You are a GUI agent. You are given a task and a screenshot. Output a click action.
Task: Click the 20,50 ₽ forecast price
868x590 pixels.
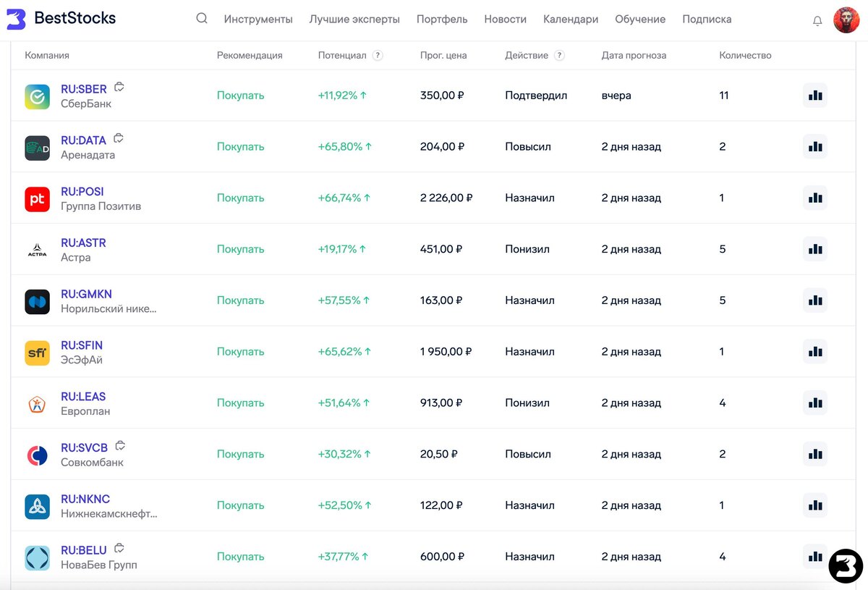pyautogui.click(x=439, y=454)
